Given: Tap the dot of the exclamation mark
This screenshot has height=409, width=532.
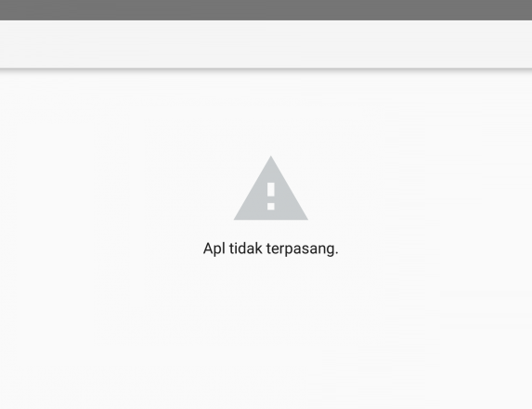Looking at the screenshot, I should click(271, 207).
